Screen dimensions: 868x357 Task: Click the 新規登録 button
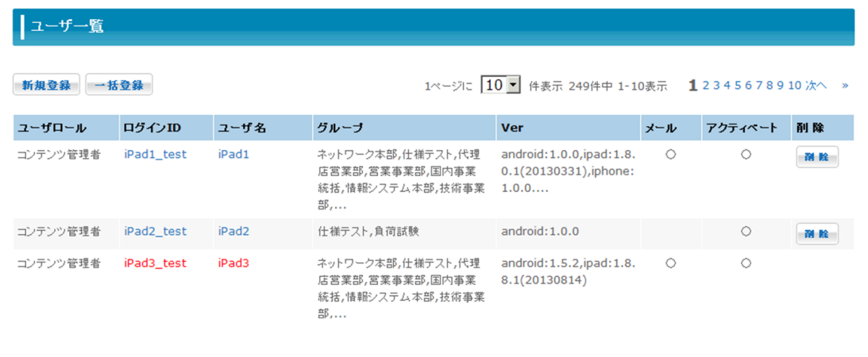click(46, 85)
